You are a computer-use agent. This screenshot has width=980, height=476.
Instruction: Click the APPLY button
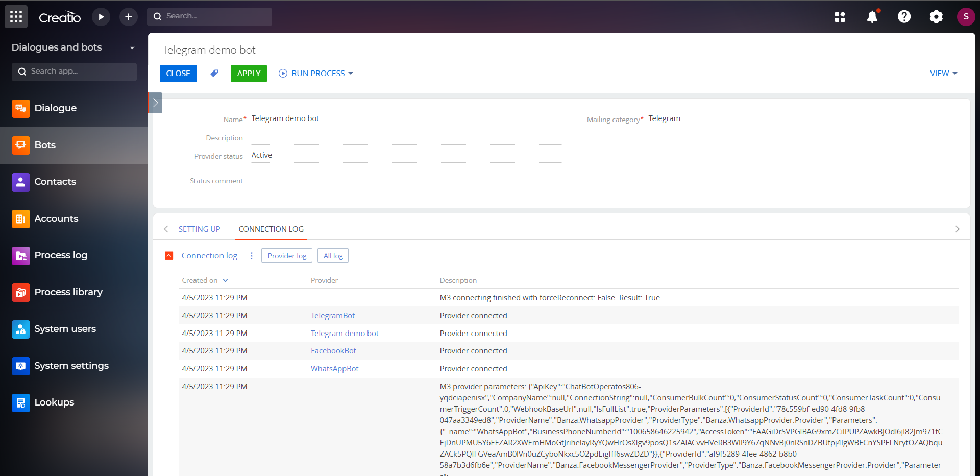248,73
